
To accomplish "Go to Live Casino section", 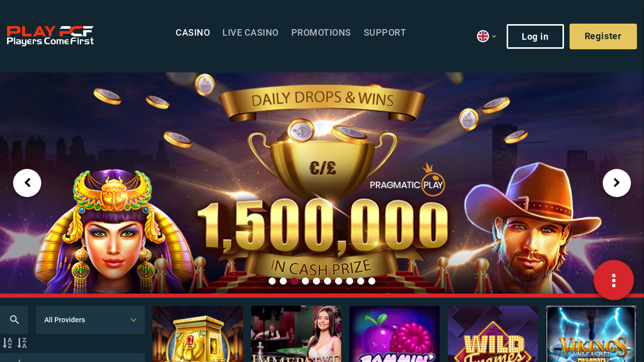I will (251, 33).
